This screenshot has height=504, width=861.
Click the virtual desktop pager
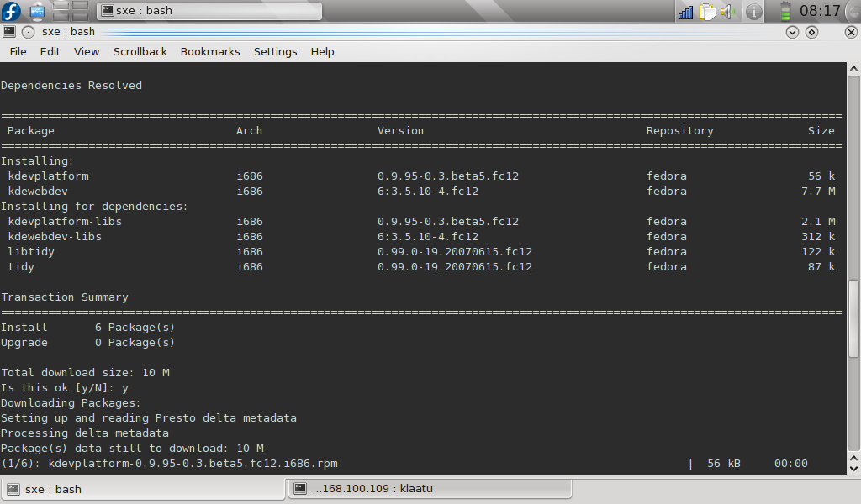pyautogui.click(x=71, y=11)
